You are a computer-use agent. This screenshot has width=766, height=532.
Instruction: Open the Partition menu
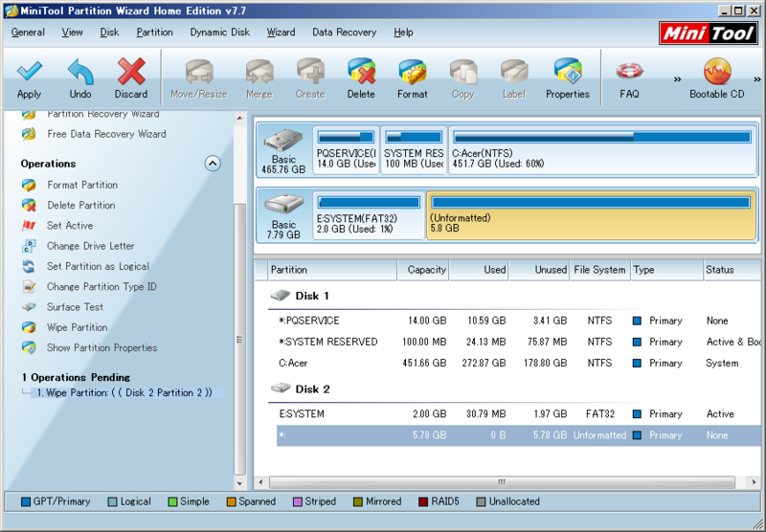154,33
